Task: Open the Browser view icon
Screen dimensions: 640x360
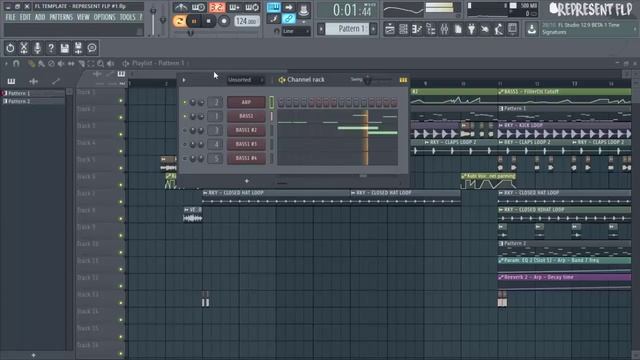Action: pos(431,29)
